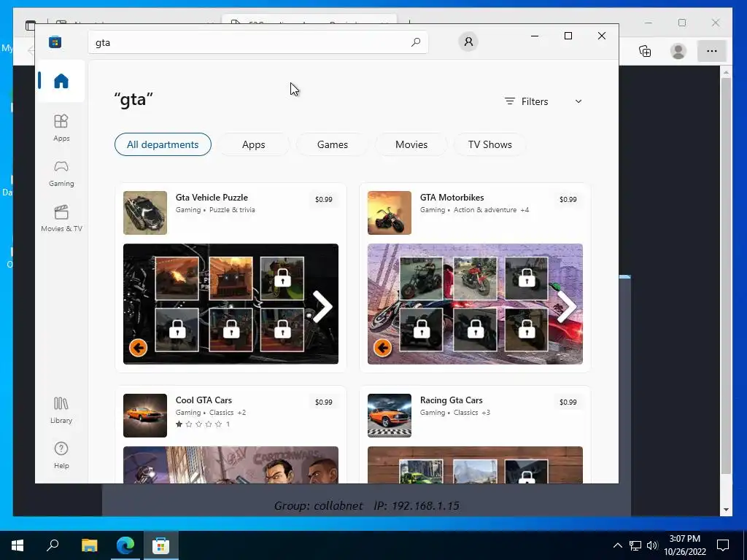Open the Windows Start menu
747x560 pixels.
coord(18,545)
